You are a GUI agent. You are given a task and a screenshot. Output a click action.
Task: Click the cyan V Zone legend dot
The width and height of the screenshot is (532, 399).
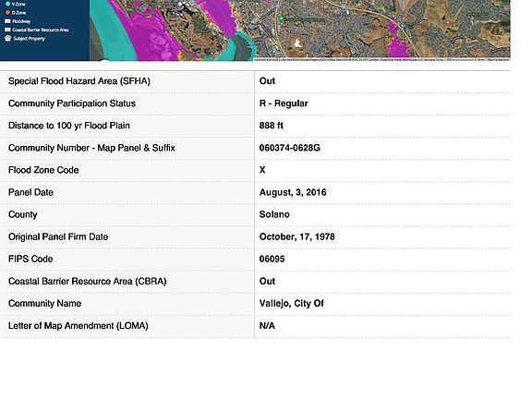click(7, 4)
